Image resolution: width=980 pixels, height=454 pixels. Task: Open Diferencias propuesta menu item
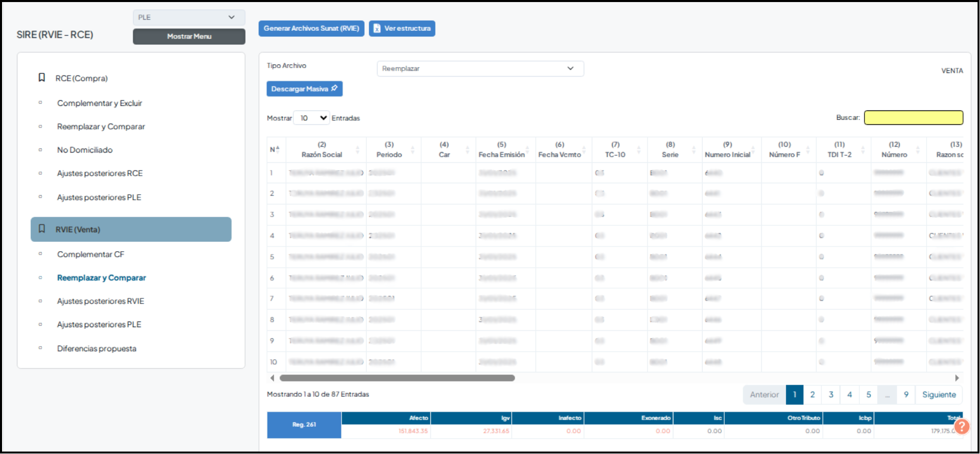point(97,349)
